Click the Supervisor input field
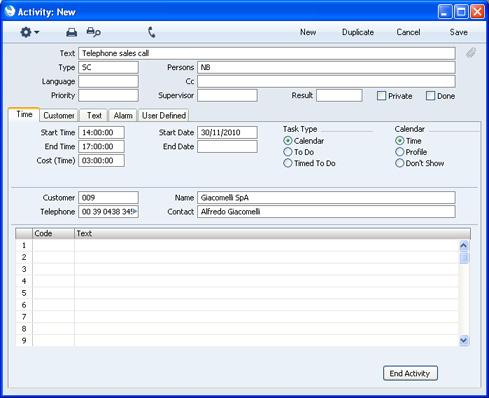This screenshot has height=398, width=489. 227,95
